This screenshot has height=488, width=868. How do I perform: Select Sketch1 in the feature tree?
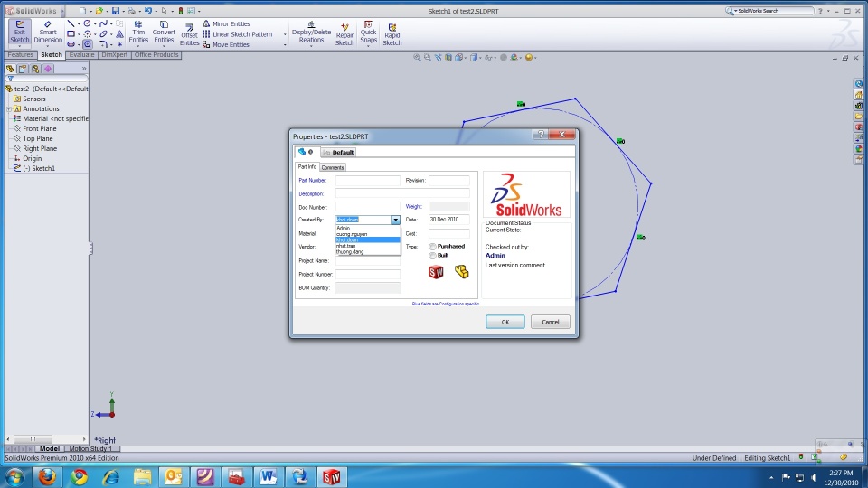(x=39, y=168)
